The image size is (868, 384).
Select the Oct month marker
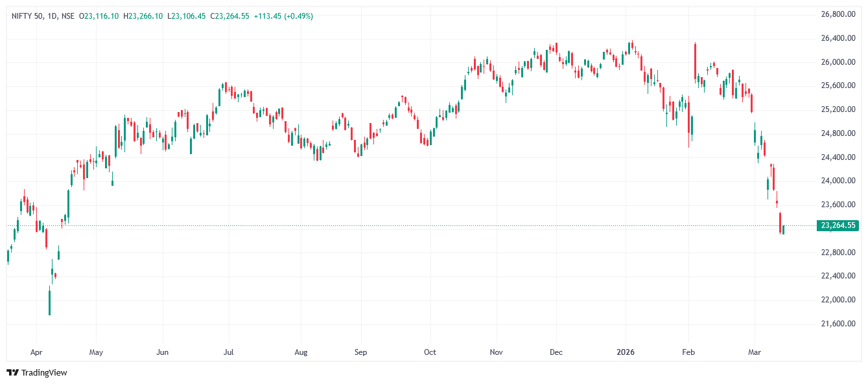click(430, 352)
